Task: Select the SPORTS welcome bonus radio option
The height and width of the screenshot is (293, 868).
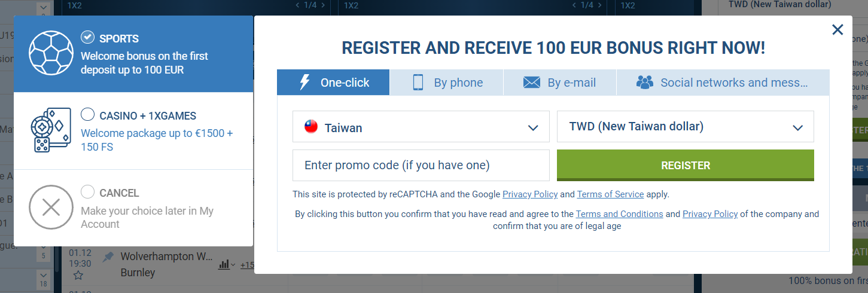Action: [x=88, y=38]
